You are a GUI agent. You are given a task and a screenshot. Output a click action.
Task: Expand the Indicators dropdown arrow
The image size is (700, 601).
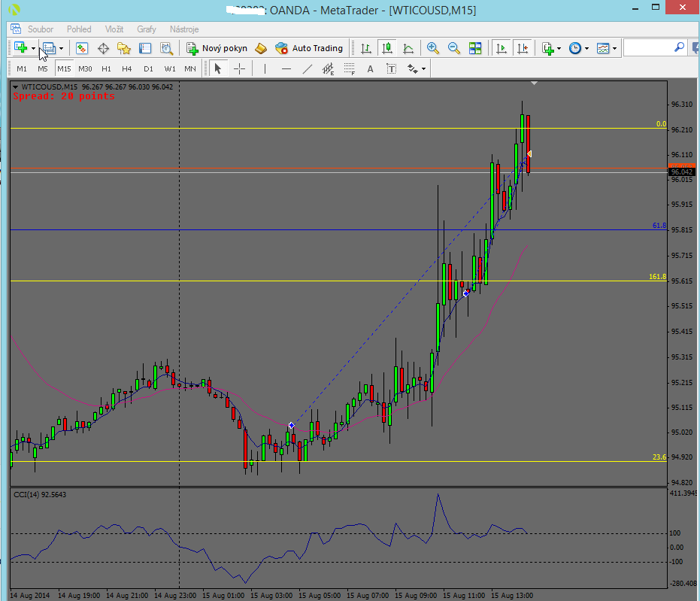coord(559,48)
